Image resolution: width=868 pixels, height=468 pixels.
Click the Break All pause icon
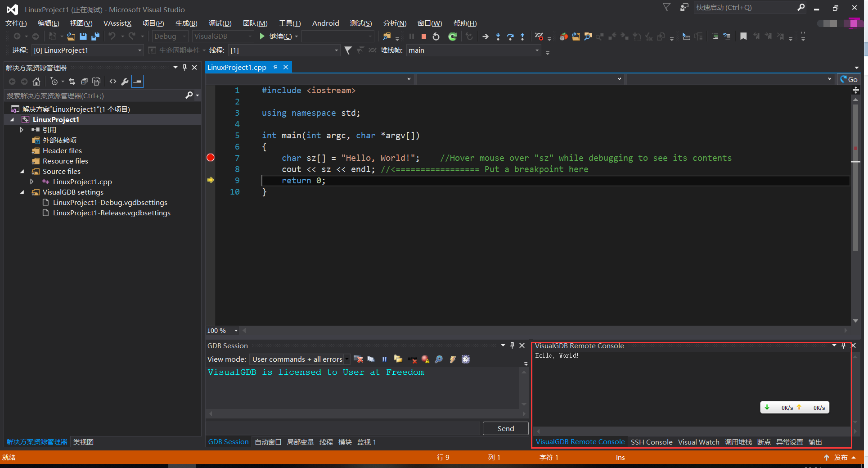click(411, 36)
